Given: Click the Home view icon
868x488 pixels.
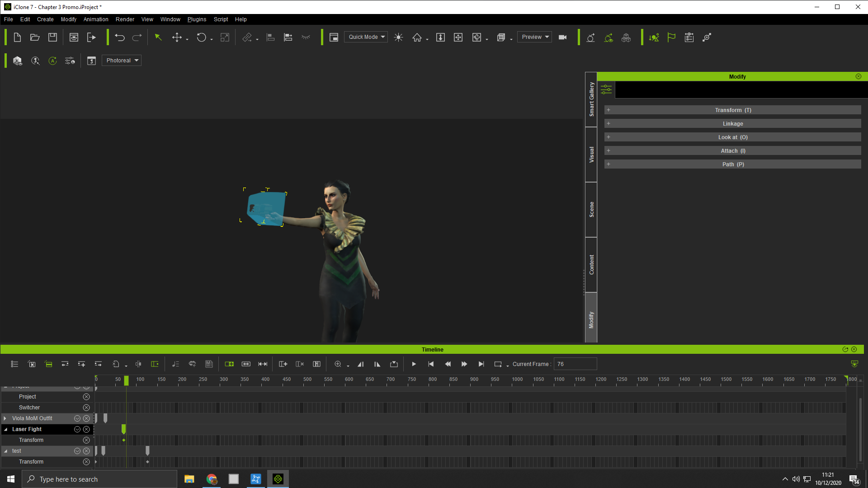Looking at the screenshot, I should click(x=417, y=38).
